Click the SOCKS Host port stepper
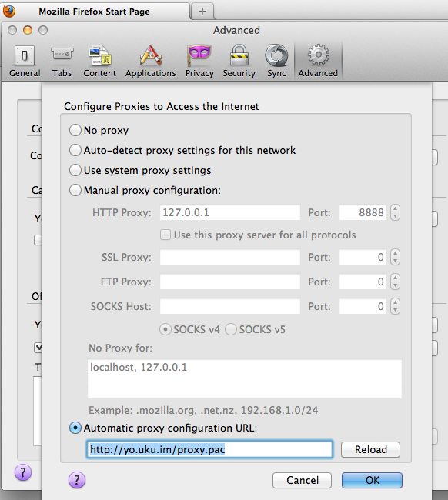The image size is (448, 500). point(395,306)
